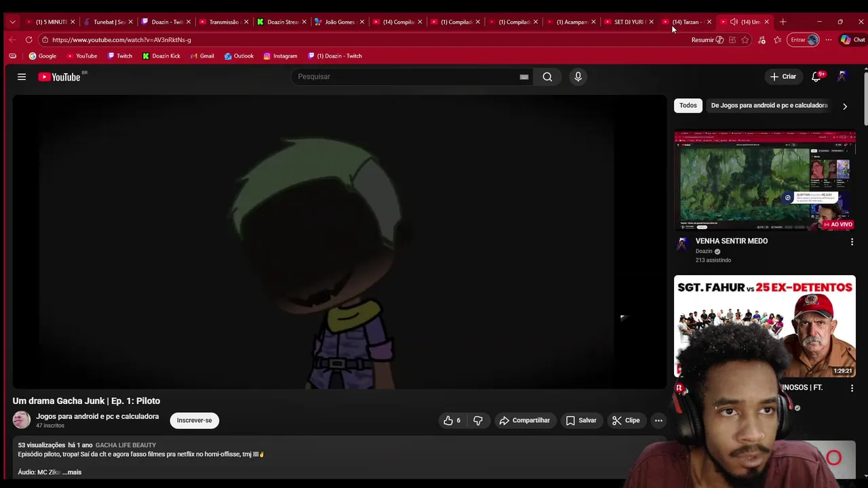Dislike the video with thumbs down

[x=478, y=420]
